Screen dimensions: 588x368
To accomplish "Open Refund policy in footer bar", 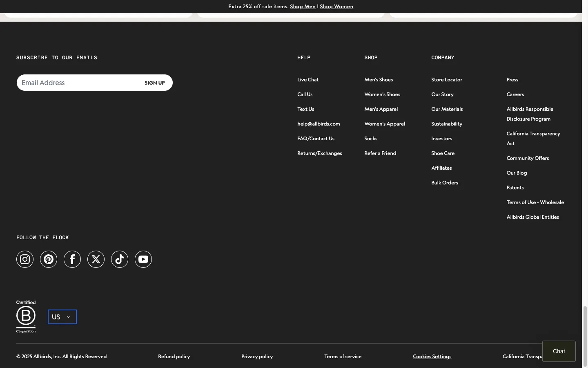I will [x=174, y=357].
